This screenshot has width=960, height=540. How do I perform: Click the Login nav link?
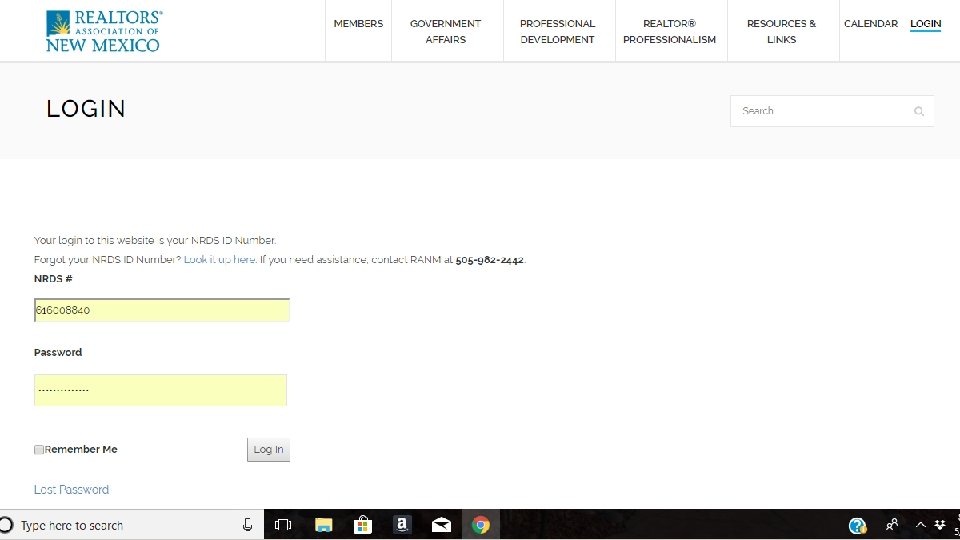(x=925, y=24)
